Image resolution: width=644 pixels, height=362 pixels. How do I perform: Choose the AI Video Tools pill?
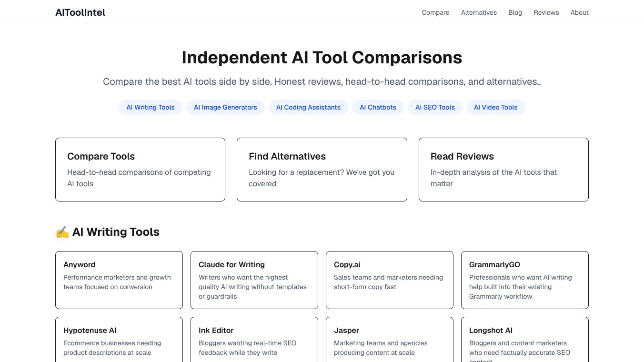(495, 107)
